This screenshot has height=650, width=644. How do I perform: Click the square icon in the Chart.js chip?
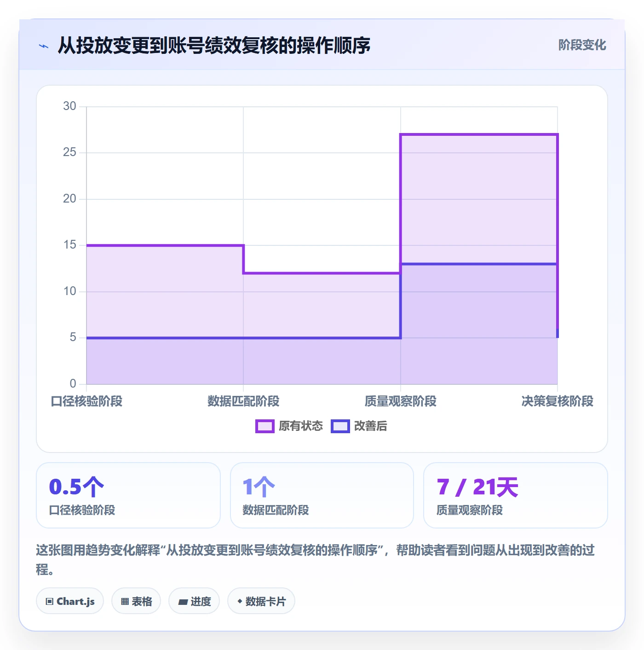[50, 601]
